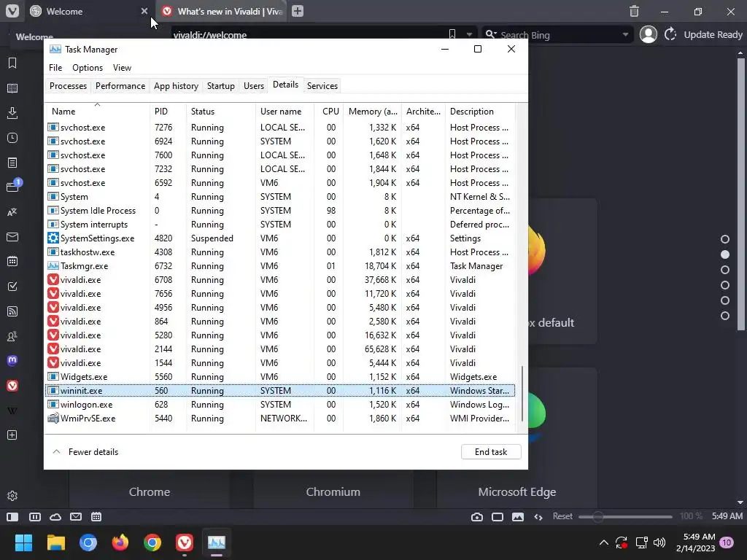The image size is (747, 560).
Task: Open Bookmarks panel in Vivaldi sidebar
Action: click(x=12, y=63)
